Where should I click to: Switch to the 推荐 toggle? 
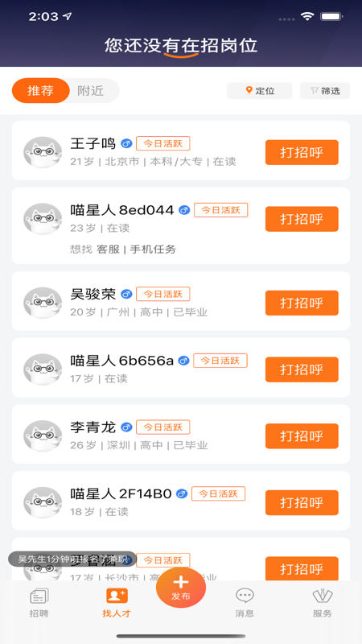coord(41,90)
